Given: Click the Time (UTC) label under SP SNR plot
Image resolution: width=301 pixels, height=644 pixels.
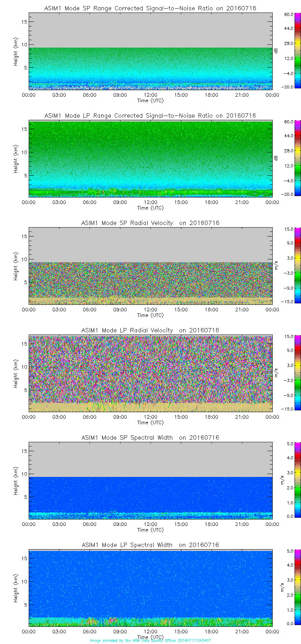Looking at the screenshot, I should (x=150, y=101).
